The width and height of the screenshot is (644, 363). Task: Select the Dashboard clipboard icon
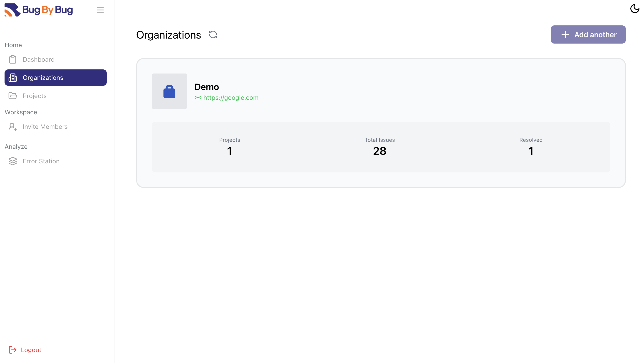click(13, 59)
